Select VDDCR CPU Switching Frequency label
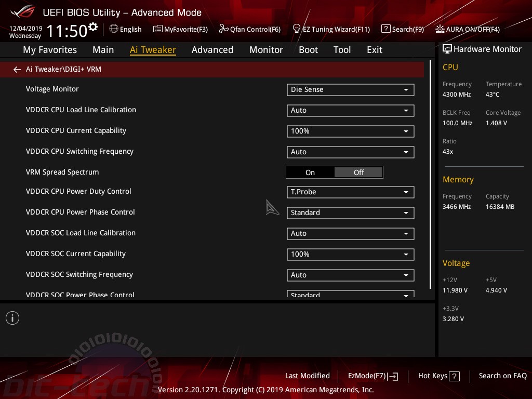This screenshot has height=399, width=532. tap(79, 151)
